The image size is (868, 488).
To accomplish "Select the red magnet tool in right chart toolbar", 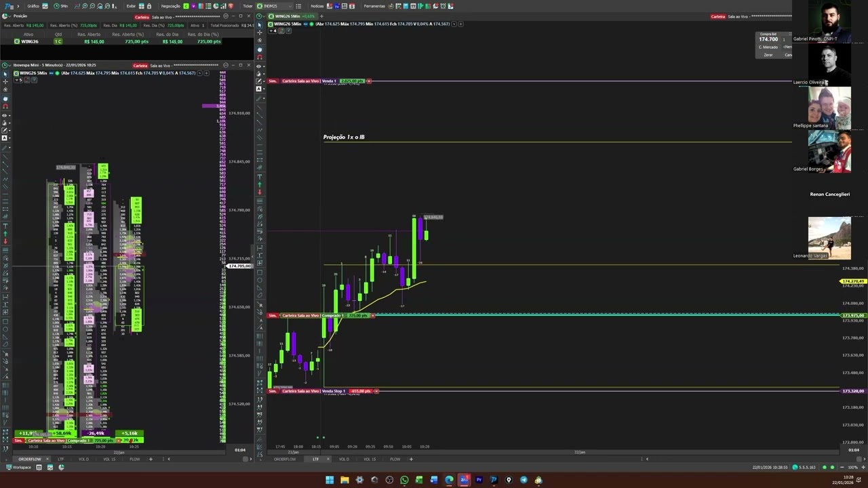I will [x=260, y=57].
